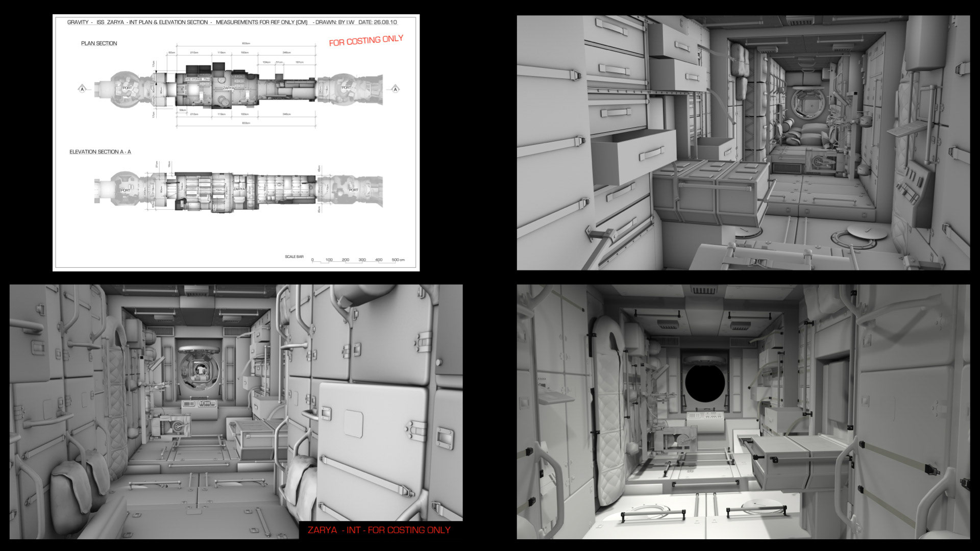Click the 'ELEVATION SECTION A - A' heading
Viewport: 980px width, 551px height.
[100, 152]
